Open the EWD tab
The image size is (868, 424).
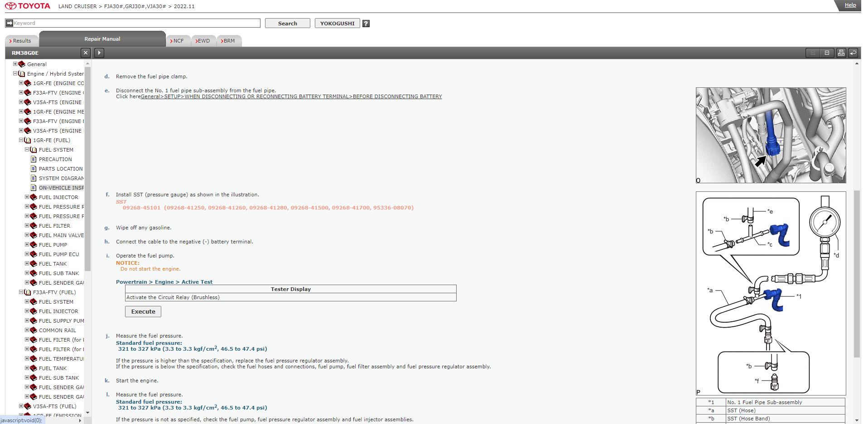[x=203, y=41]
